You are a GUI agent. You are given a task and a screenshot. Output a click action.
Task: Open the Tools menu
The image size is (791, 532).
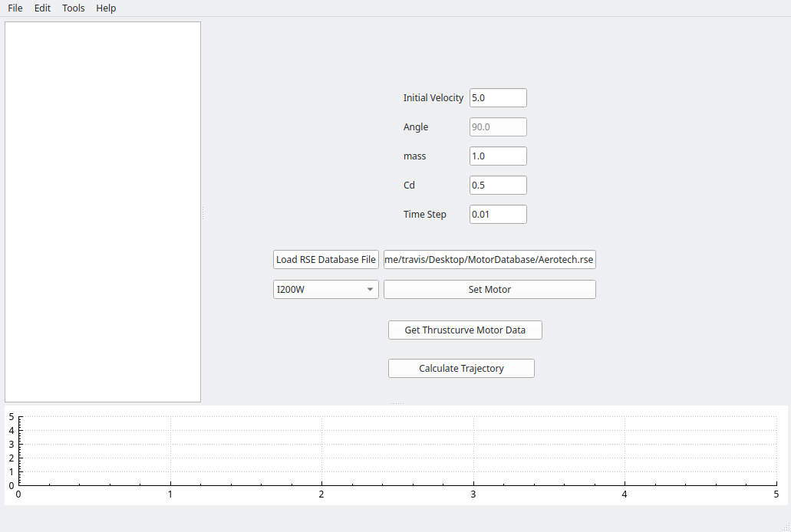pyautogui.click(x=74, y=8)
